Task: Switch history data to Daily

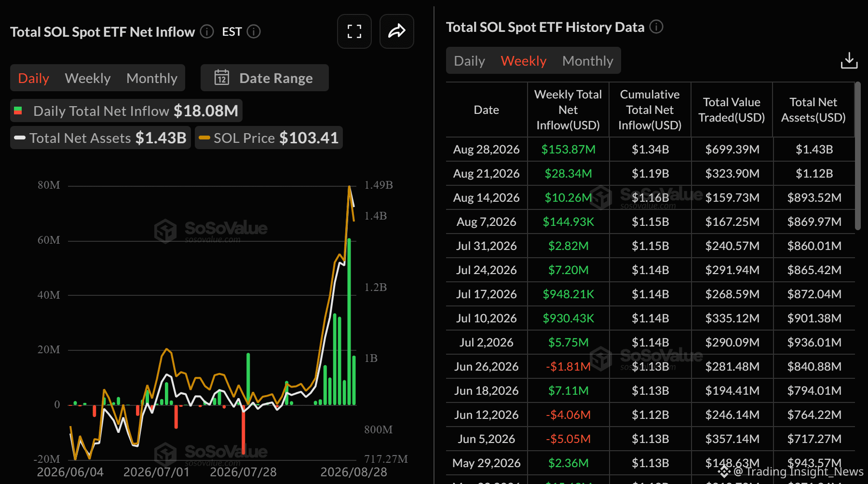Action: coord(470,61)
